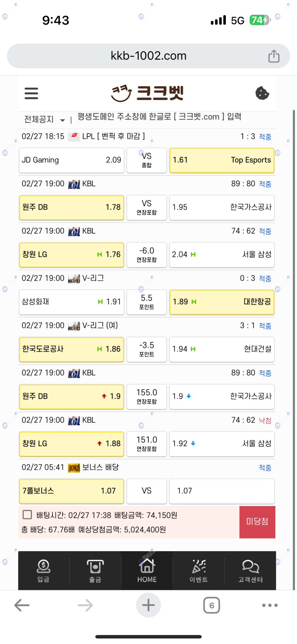Select the Top Esports 1.61 odds

pos(222,160)
